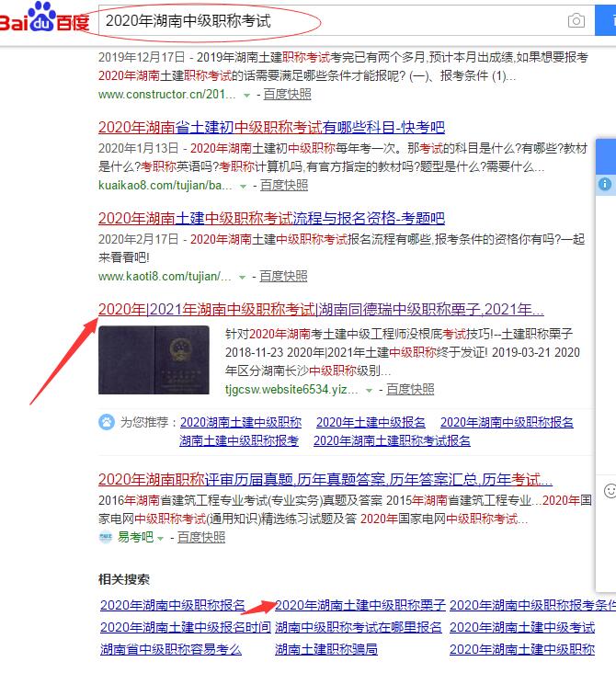
Task: Open 百度快照 for 易考吧 result
Action: click(201, 537)
